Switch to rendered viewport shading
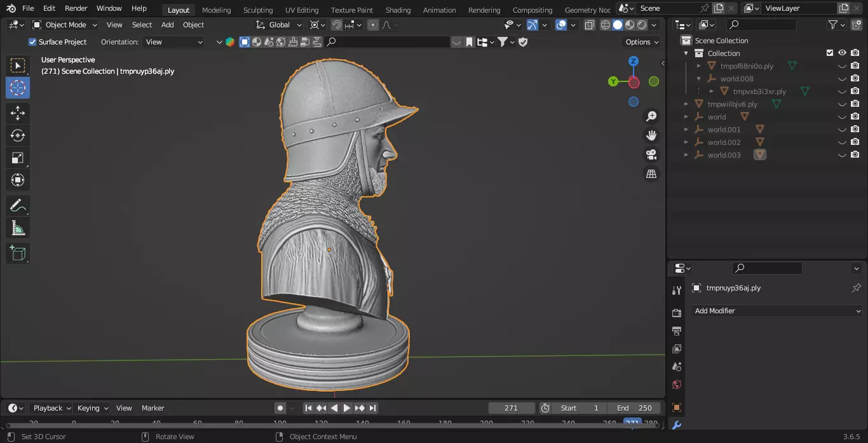This screenshot has width=868, height=443. 642,25
